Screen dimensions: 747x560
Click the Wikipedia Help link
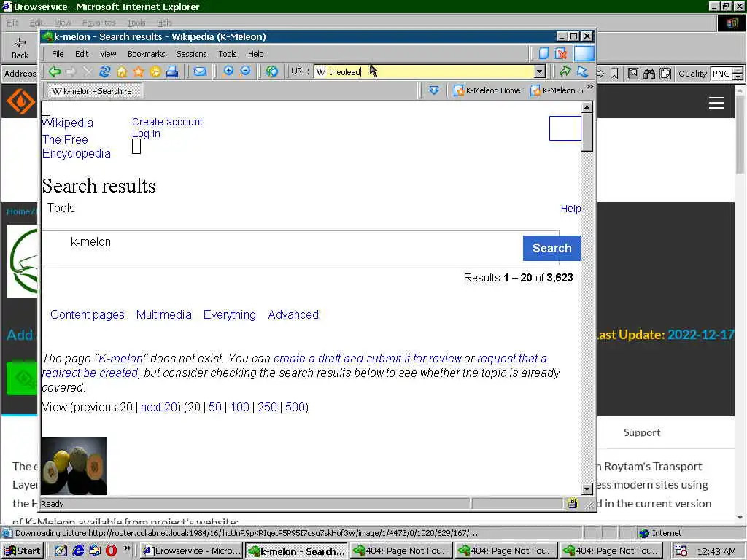pyautogui.click(x=570, y=209)
